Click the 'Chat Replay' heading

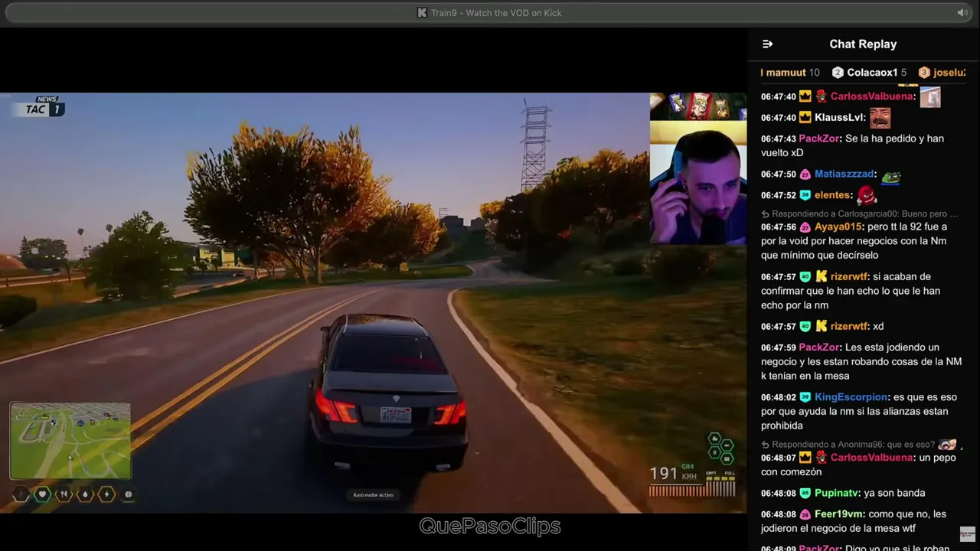click(863, 44)
